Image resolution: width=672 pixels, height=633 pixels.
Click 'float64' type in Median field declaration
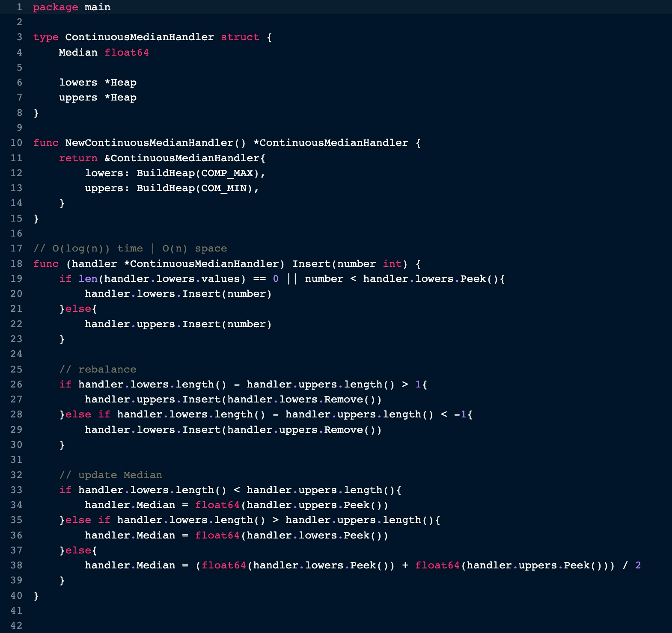pyautogui.click(x=127, y=52)
